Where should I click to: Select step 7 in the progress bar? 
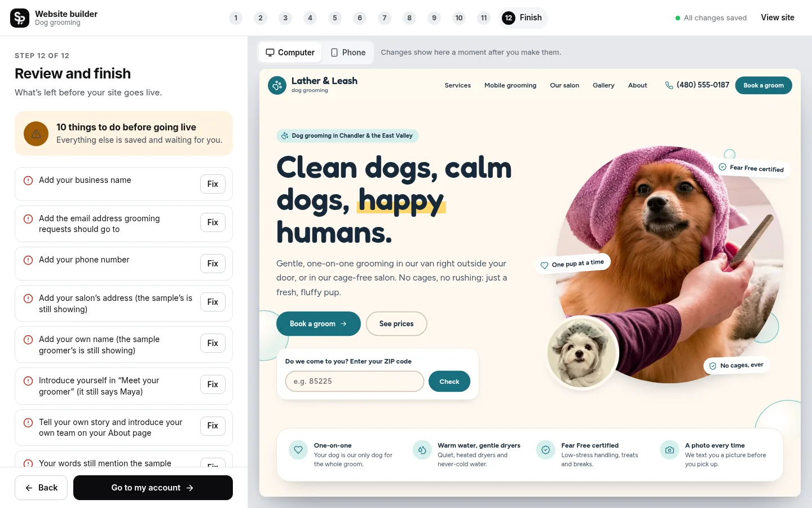click(x=385, y=18)
